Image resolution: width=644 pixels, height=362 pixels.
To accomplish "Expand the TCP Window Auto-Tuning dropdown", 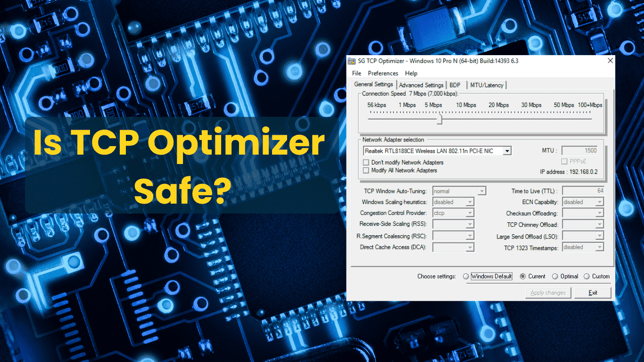I will pos(482,190).
